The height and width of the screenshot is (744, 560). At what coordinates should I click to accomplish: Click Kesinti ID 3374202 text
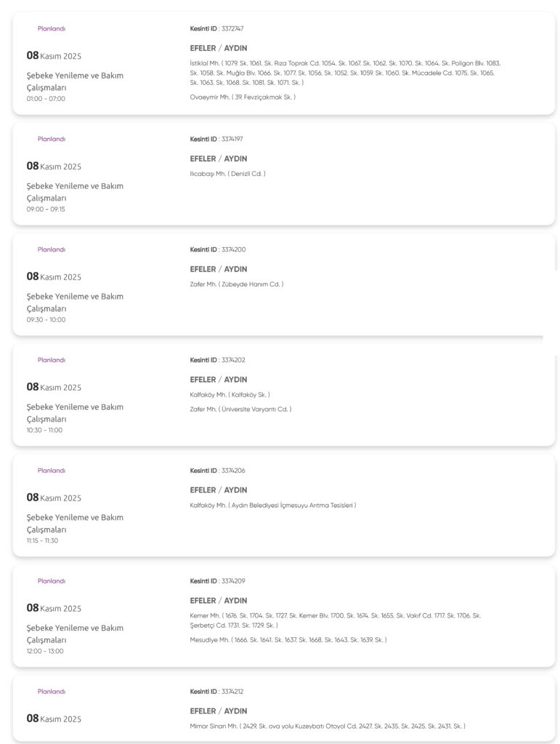218,360
